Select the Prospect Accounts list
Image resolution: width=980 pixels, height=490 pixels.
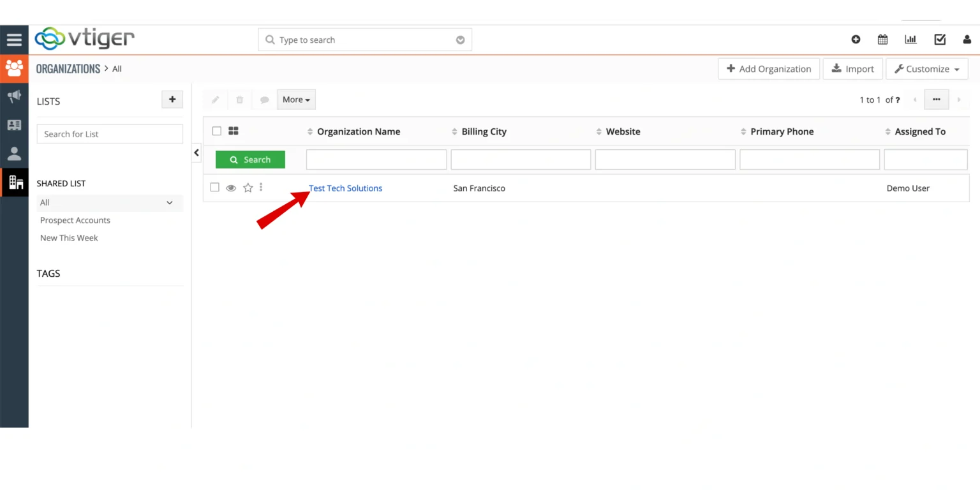tap(75, 220)
